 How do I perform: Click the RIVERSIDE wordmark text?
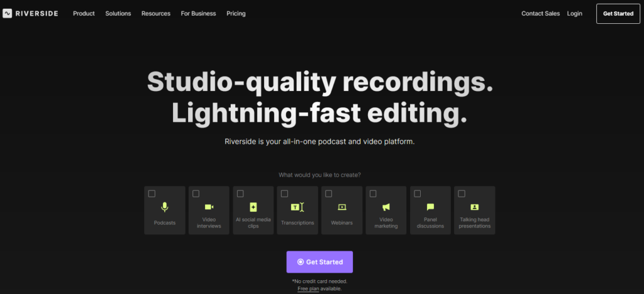tap(36, 14)
